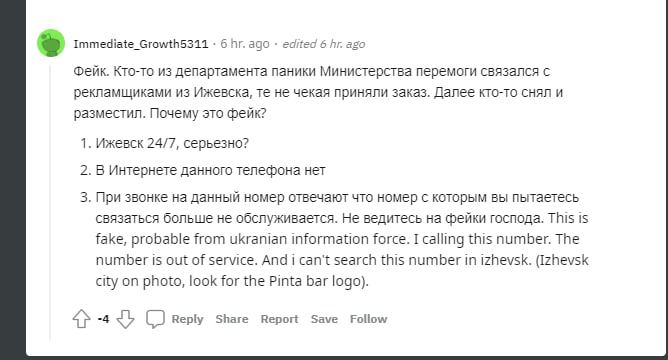Click the 'edited 6 hr. ago' label
This screenshot has width=668, height=360.
(x=324, y=44)
